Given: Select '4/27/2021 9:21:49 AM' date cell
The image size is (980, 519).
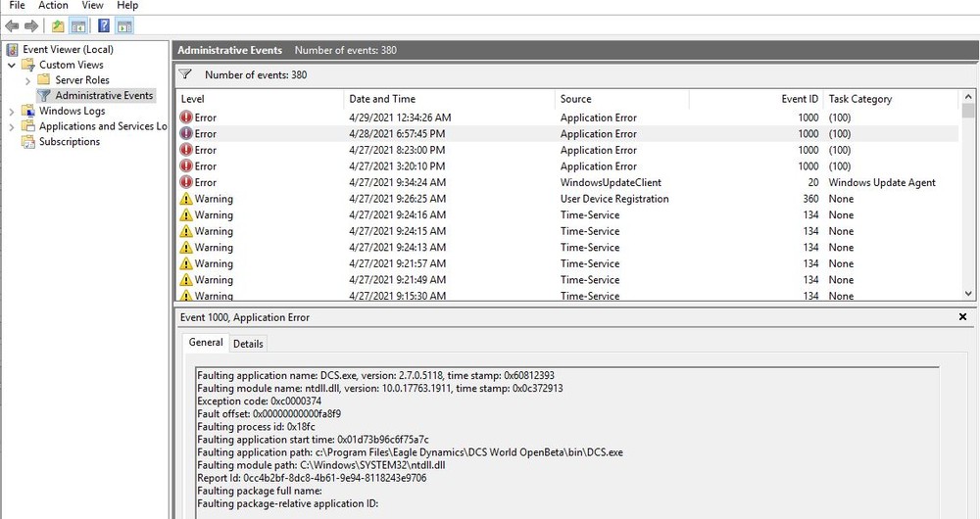Looking at the screenshot, I should pyautogui.click(x=398, y=280).
